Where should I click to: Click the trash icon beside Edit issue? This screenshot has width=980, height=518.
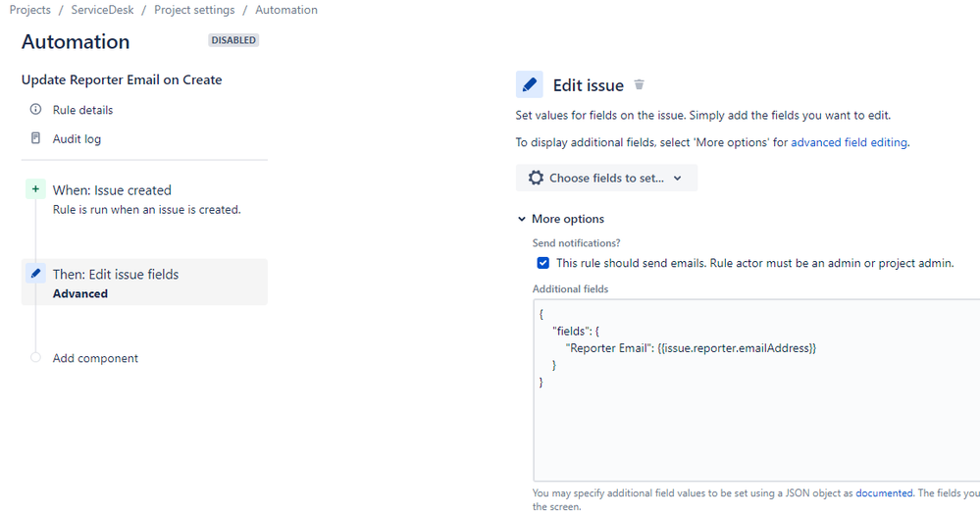point(639,84)
